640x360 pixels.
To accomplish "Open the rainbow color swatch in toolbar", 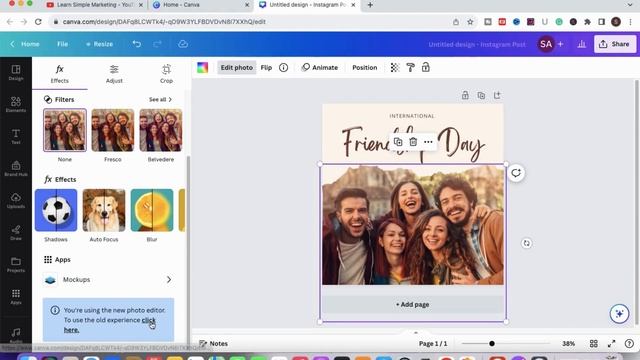I will pos(203,68).
